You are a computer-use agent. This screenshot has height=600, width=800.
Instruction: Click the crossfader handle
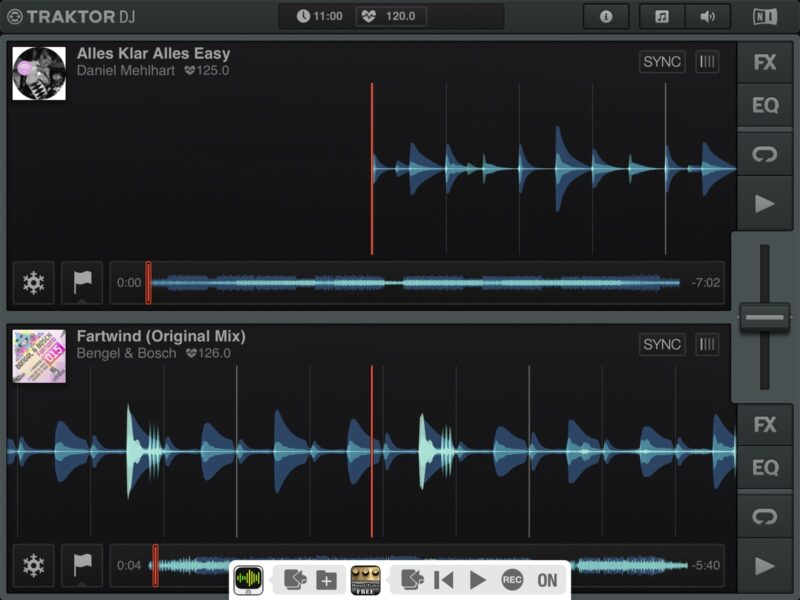[x=765, y=318]
